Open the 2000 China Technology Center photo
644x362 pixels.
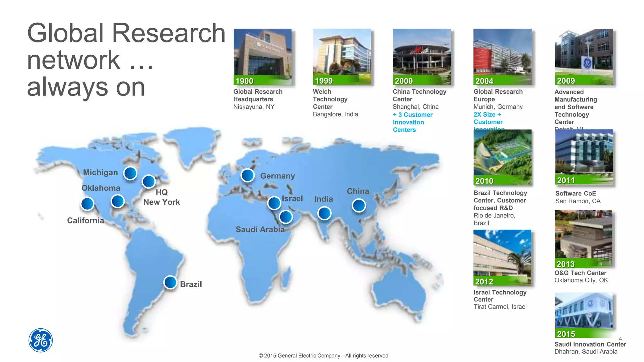pyautogui.click(x=422, y=57)
